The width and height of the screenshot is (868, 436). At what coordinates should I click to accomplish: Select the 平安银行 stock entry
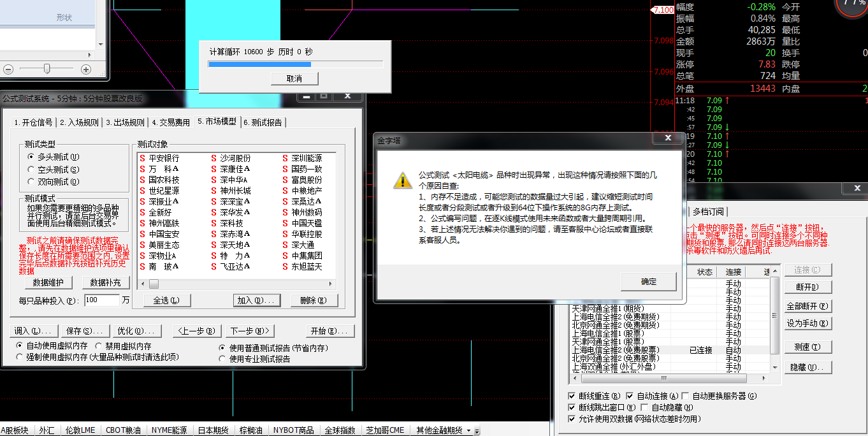pos(164,157)
